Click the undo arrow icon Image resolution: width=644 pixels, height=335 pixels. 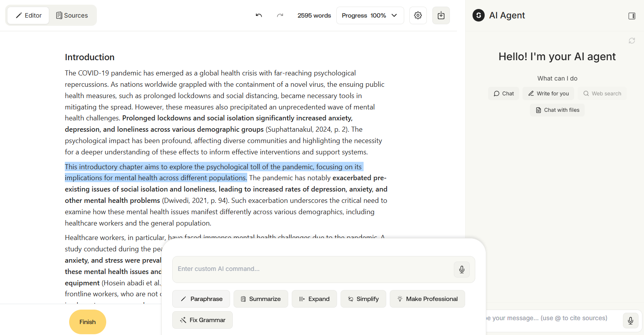pyautogui.click(x=259, y=15)
